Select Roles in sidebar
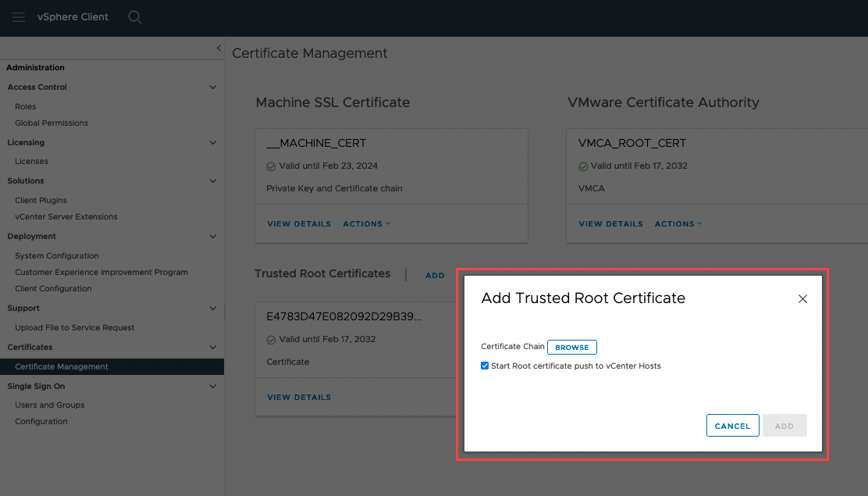 point(26,107)
